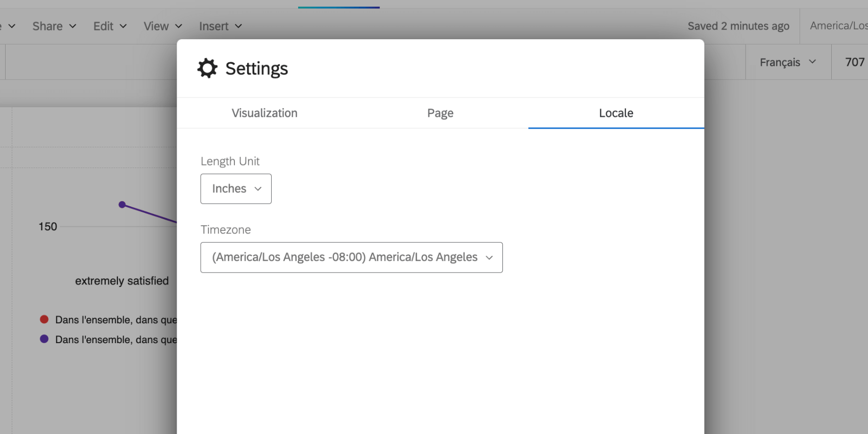Image resolution: width=868 pixels, height=434 pixels.
Task: Click the Saved 2 minutes ago status
Action: (x=738, y=26)
